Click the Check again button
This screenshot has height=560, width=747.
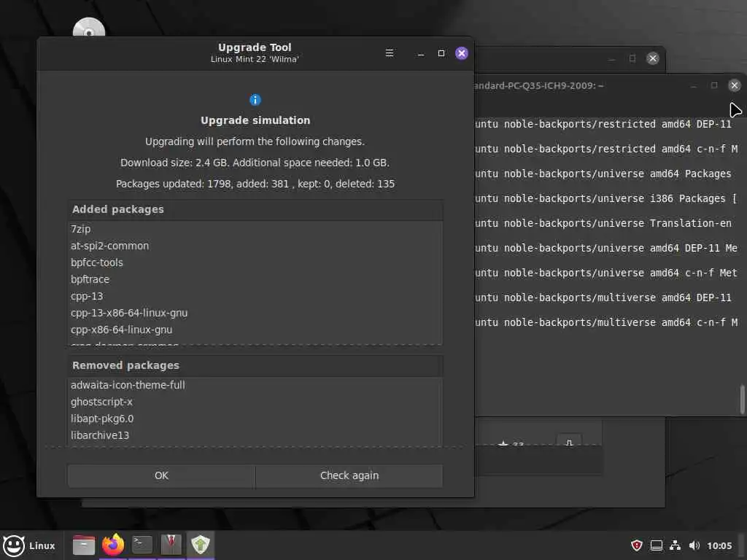(349, 475)
